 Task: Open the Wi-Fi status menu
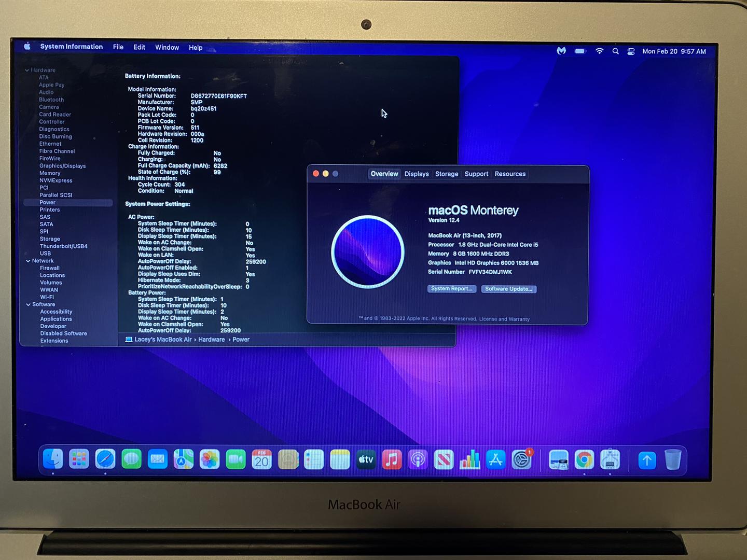[x=599, y=51]
